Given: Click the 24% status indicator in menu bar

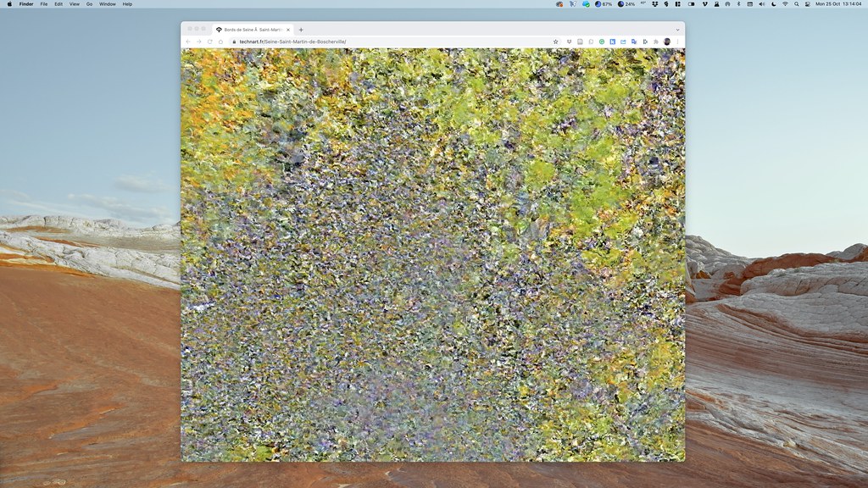Looking at the screenshot, I should point(626,4).
